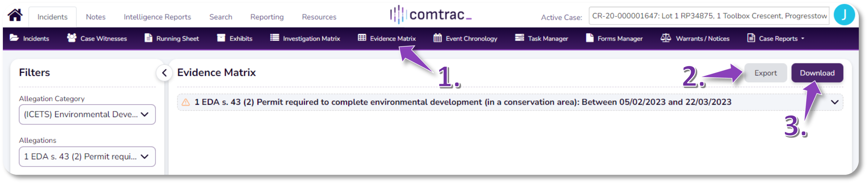
Task: Expand the EDA s. 43 allegation row
Action: click(x=834, y=102)
